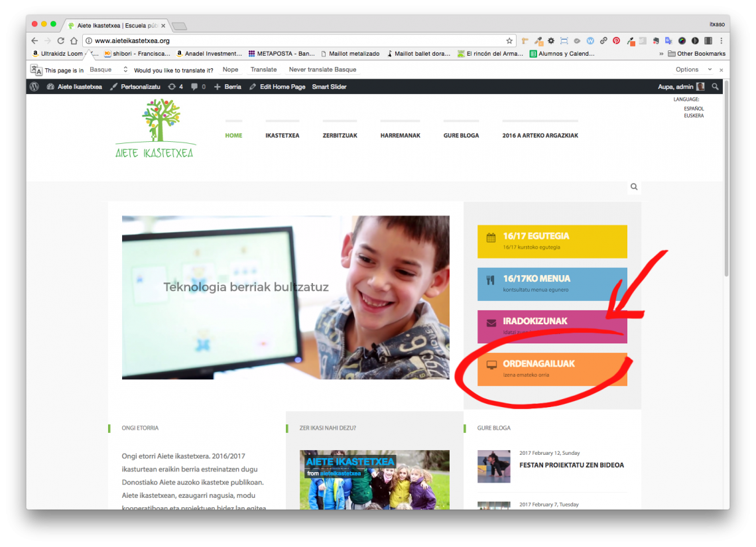Bookmark this page with the star icon
The width and height of the screenshot is (756, 547).
click(509, 41)
